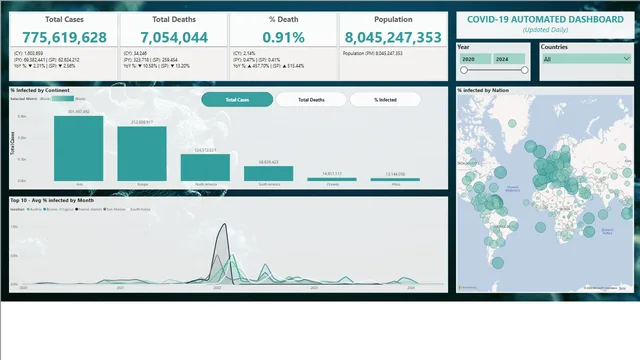Click the Europe data label 252,608,917
640x360 pixels.
click(x=142, y=122)
